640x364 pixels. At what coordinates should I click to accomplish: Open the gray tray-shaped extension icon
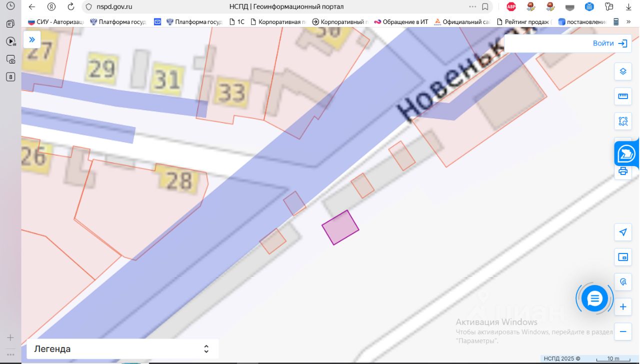(570, 7)
